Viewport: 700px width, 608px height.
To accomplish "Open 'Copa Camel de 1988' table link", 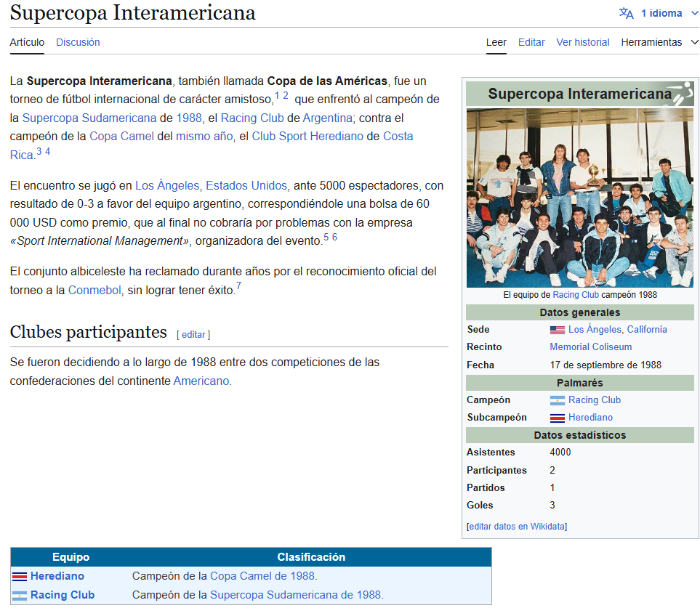I will pyautogui.click(x=262, y=576).
